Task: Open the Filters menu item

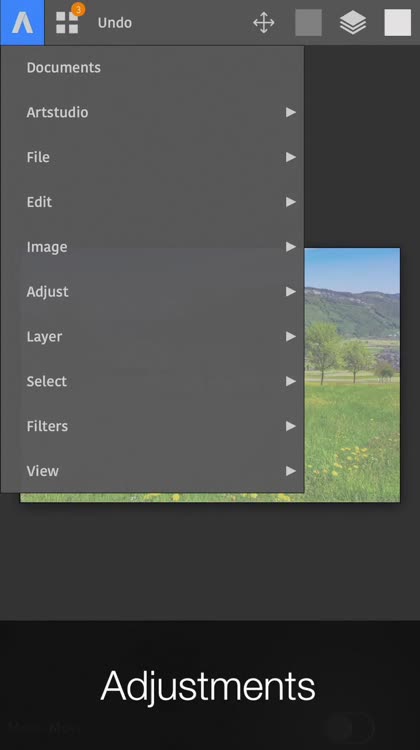Action: (x=152, y=426)
